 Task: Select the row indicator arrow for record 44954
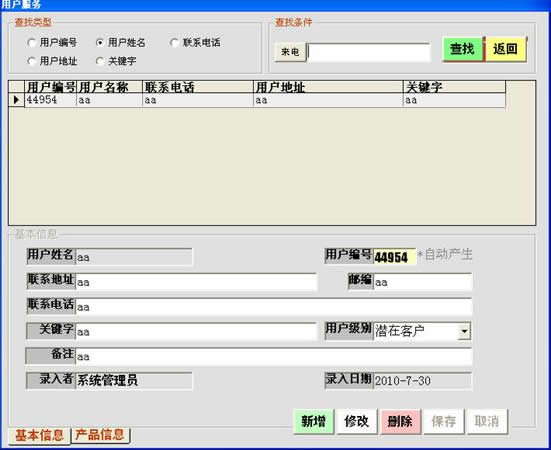point(16,100)
